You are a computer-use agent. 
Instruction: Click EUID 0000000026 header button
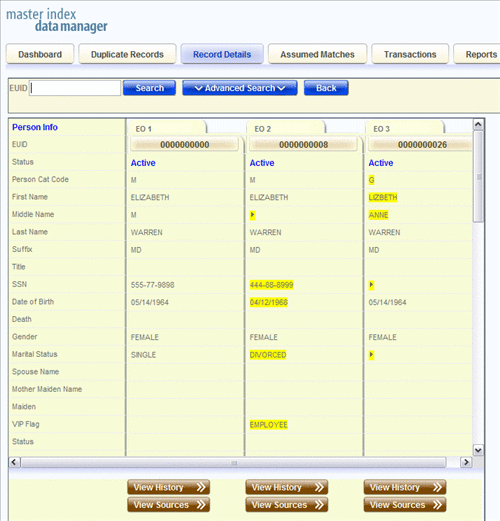coord(421,145)
